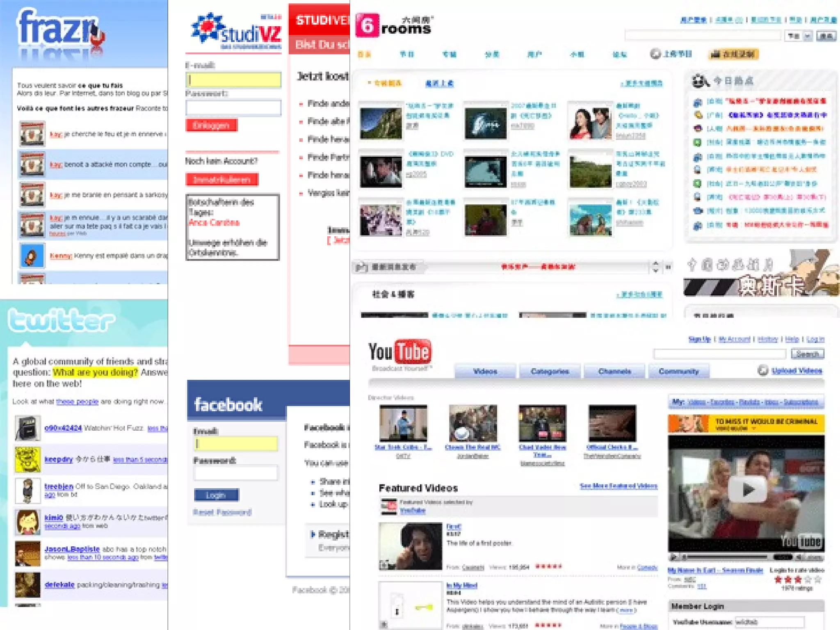Image resolution: width=840 pixels, height=630 pixels.
Task: Click the Facebook Email input field
Action: click(x=236, y=444)
